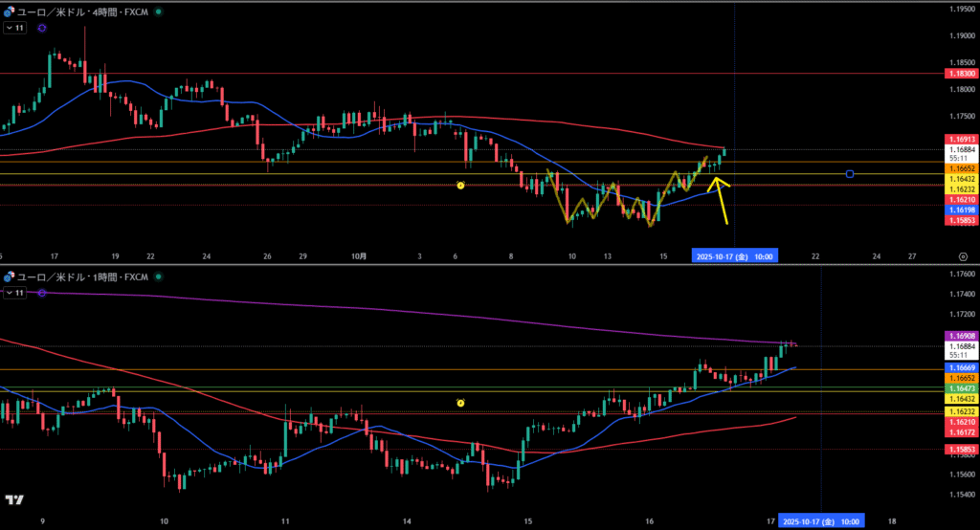The image size is (980, 530).
Task: Open time axis settings gear icon
Action: pos(962,256)
